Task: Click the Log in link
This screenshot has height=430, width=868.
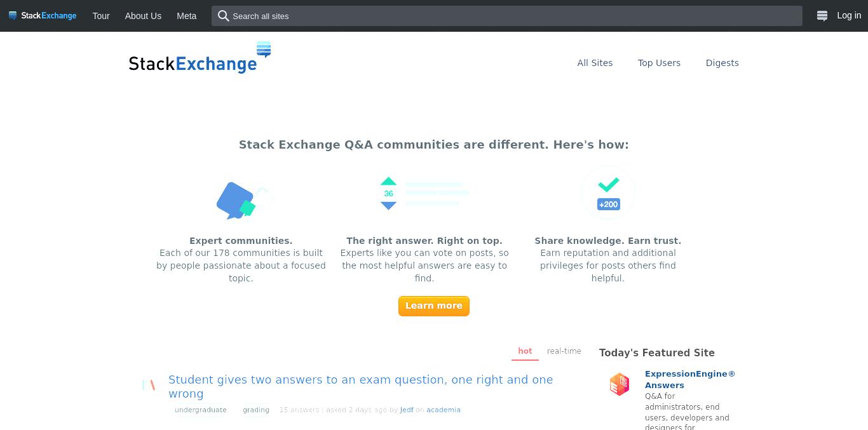Action: pos(849,16)
